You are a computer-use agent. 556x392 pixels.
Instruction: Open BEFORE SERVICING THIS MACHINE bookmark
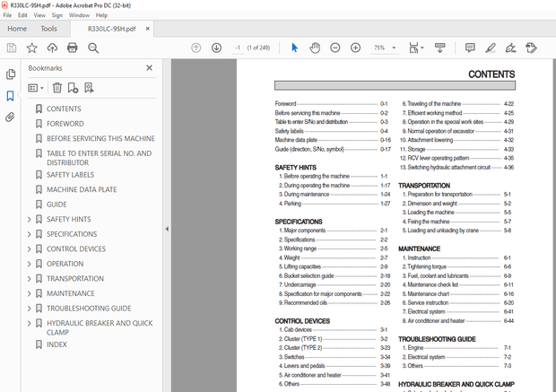100,139
